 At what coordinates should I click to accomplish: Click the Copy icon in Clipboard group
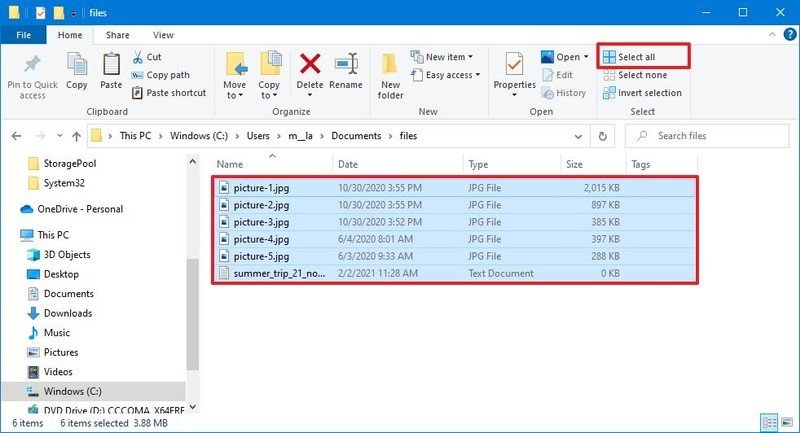pyautogui.click(x=77, y=66)
